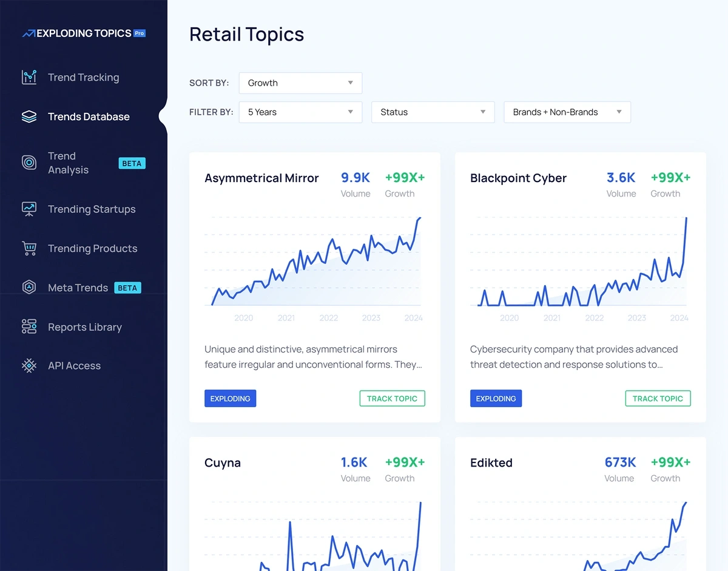Screen dimensions: 728x571
Task: Click the Asymmetrical Mirror trend chart
Action: (314, 262)
